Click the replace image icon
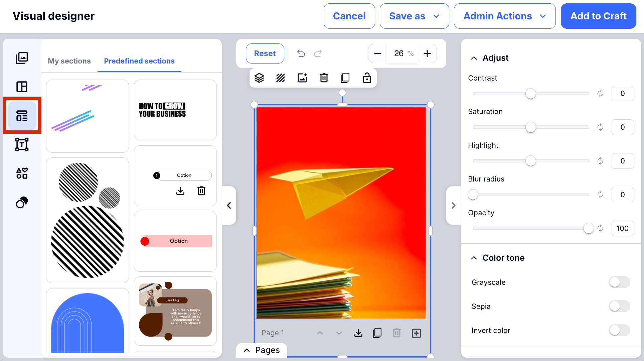Viewport: 644px width, 361px height. (302, 78)
